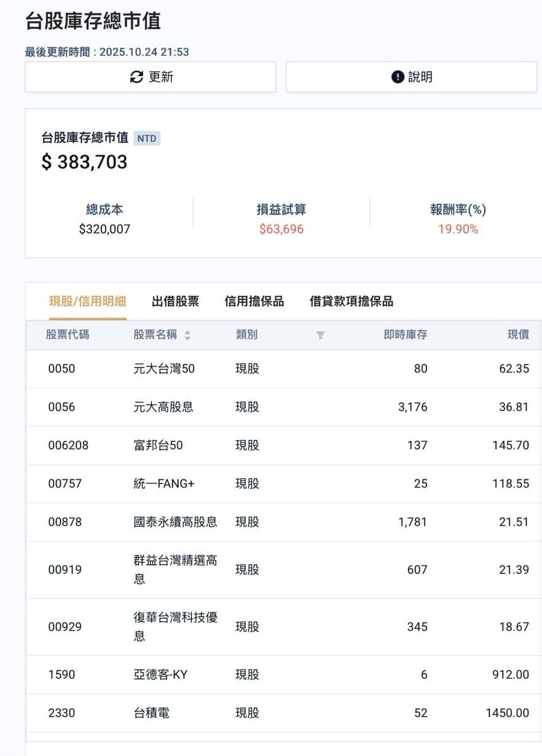The height and width of the screenshot is (756, 542).
Task: Click price 62.35 in 0050 row
Action: [x=514, y=369]
